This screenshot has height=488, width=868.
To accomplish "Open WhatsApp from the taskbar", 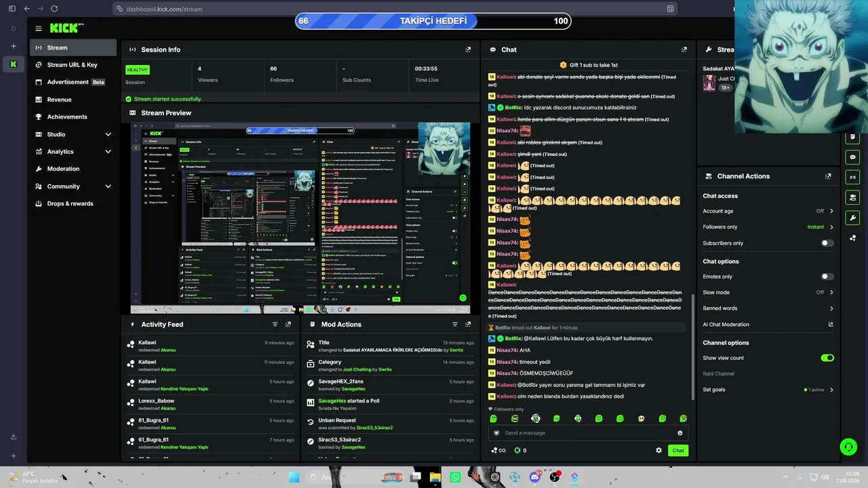I will click(455, 477).
